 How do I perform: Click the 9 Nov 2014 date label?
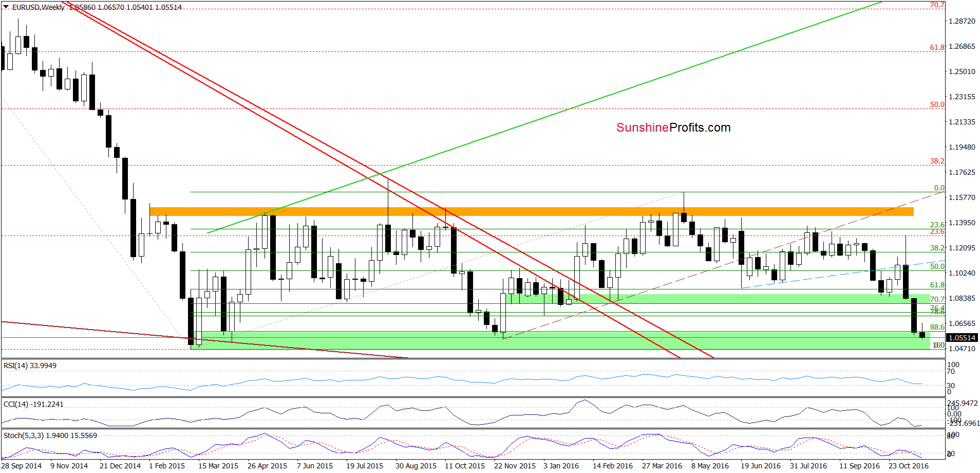[69, 466]
